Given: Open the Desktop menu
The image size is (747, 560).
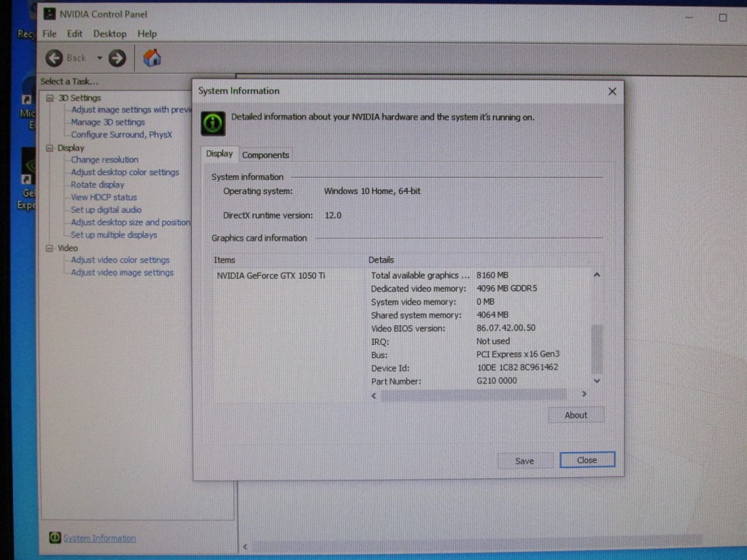Looking at the screenshot, I should 109,34.
